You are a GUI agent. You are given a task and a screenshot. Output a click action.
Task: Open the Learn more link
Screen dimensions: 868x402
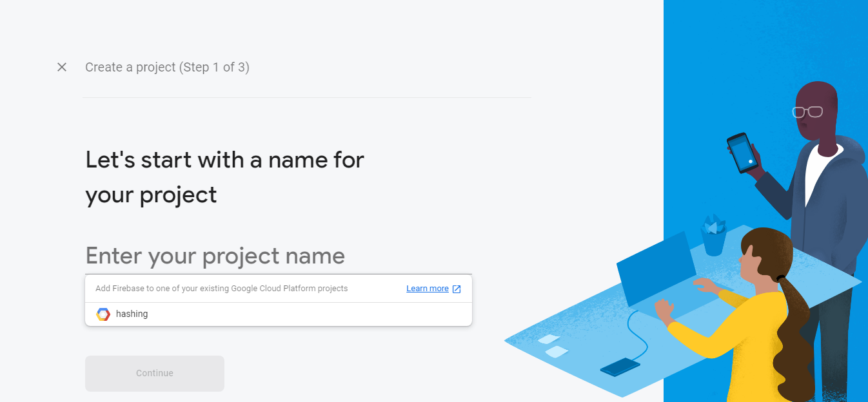[427, 289]
